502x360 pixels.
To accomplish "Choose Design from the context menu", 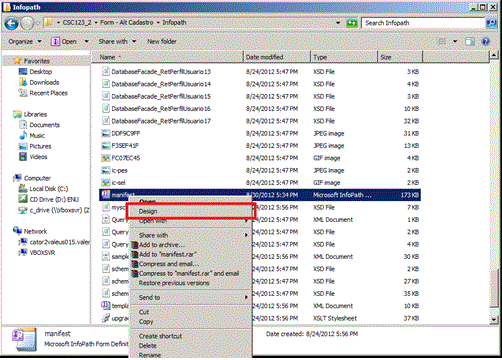I will (x=190, y=211).
